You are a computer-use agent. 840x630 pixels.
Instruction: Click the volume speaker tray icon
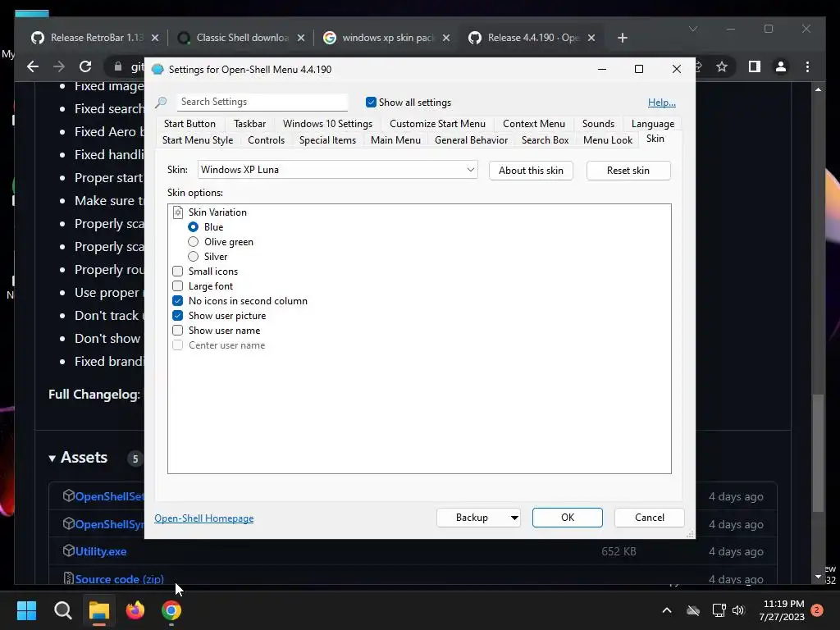[738, 610]
